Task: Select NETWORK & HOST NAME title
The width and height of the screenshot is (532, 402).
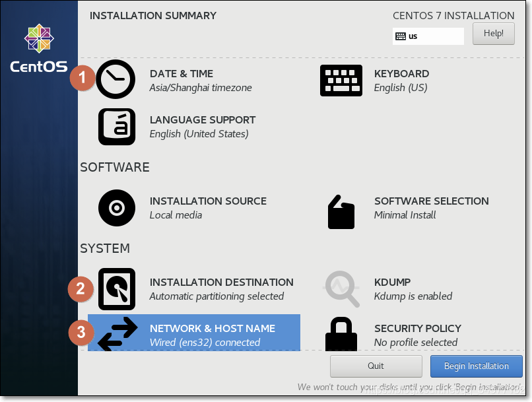Action: click(x=213, y=328)
